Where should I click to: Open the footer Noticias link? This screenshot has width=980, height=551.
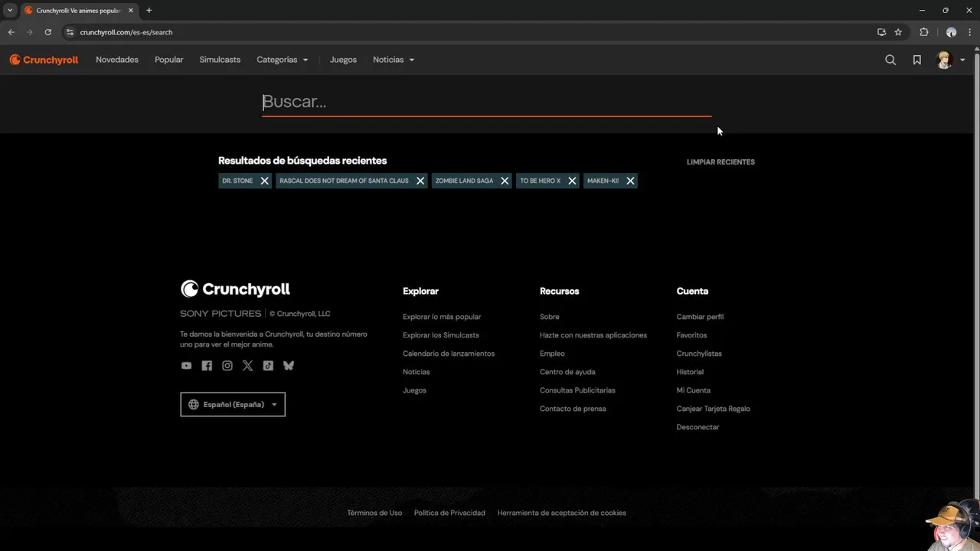416,372
